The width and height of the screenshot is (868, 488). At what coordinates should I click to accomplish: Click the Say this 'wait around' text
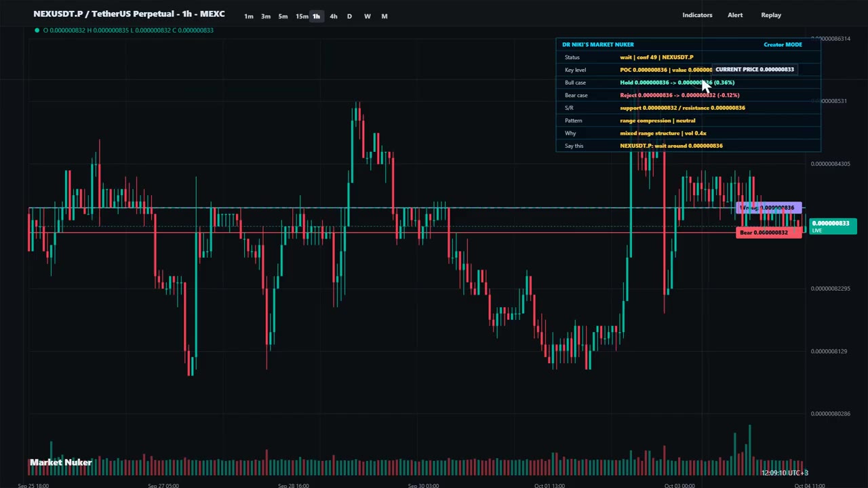[x=671, y=146]
